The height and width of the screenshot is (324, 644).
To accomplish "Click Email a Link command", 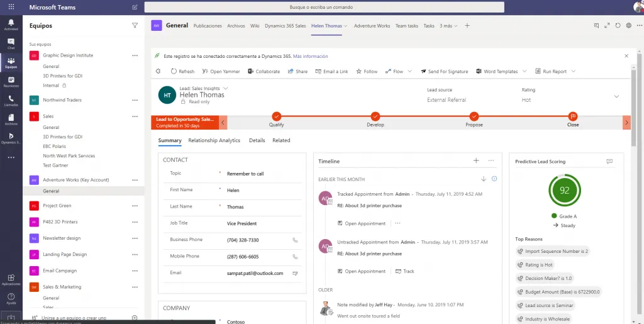I will [331, 72].
